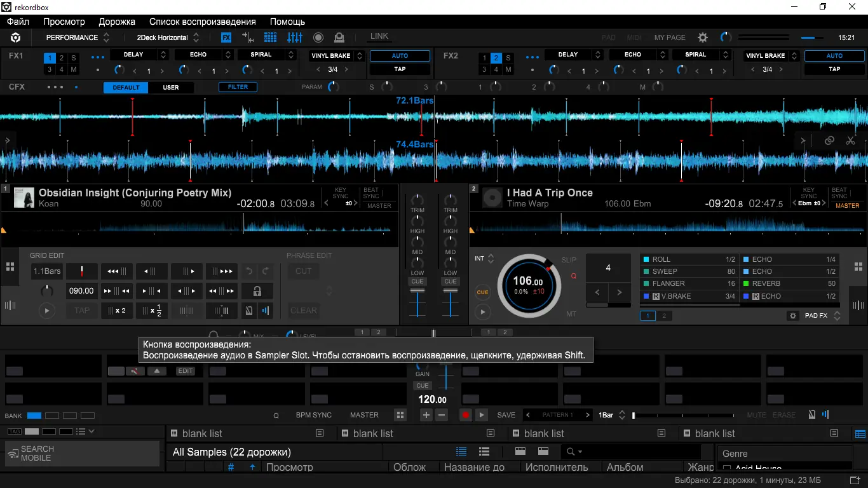Image resolution: width=868 pixels, height=488 pixels.
Task: Open the Список воспроизведения menu
Action: click(203, 22)
